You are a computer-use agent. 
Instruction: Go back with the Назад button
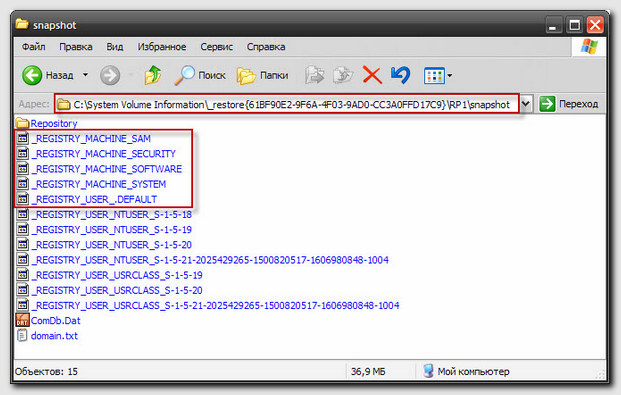[48, 75]
